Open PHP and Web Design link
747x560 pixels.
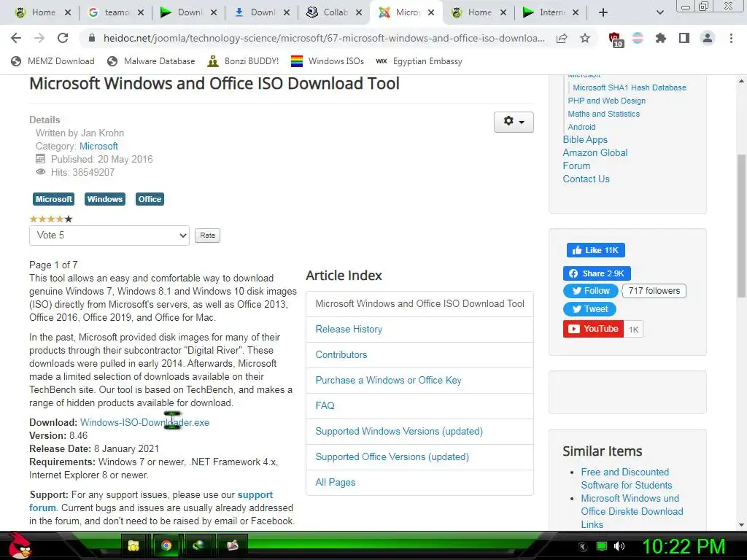(606, 101)
